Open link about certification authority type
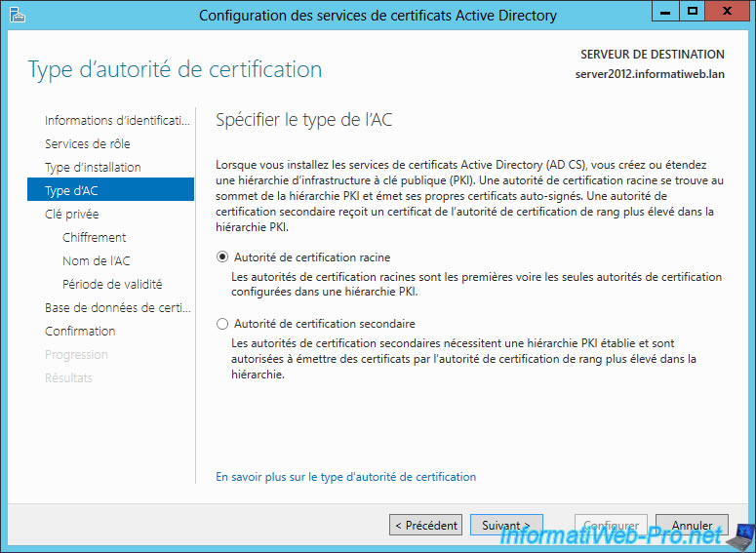 coord(345,477)
